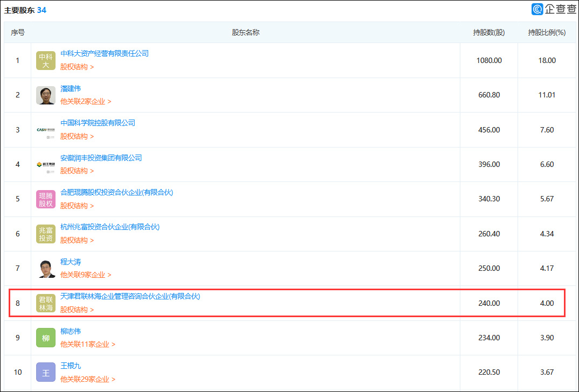
Task: Click the 股东名称 column header
Action: pos(245,32)
